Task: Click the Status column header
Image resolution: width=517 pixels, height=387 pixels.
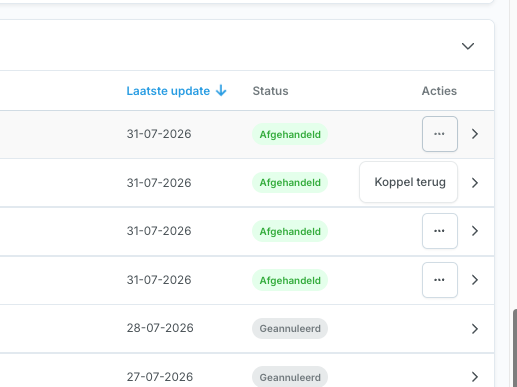Action: [x=270, y=91]
